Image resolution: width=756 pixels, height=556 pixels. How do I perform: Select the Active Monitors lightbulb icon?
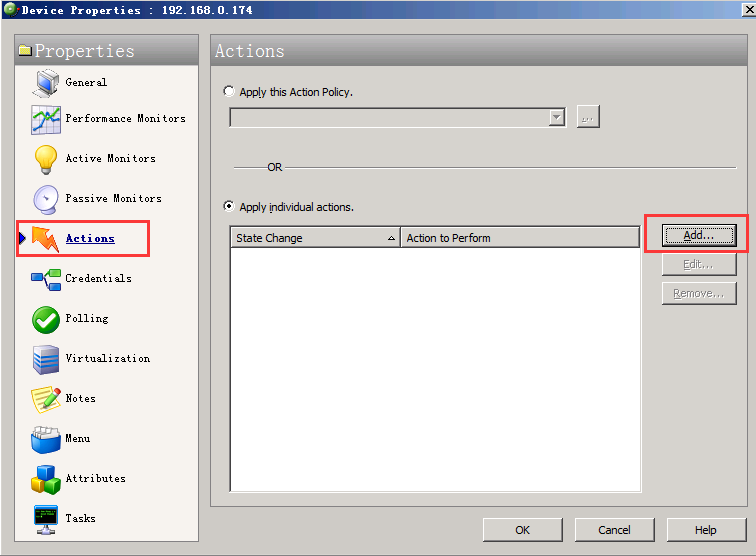click(x=46, y=159)
